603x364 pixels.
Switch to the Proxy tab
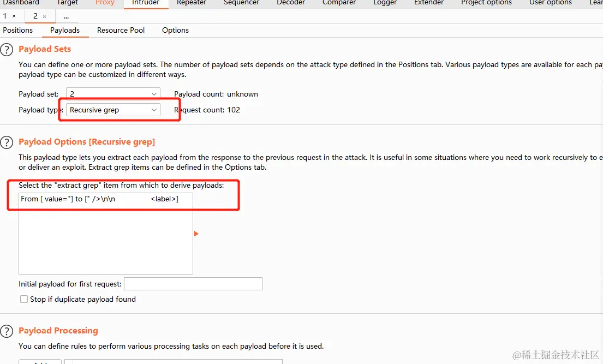click(105, 3)
